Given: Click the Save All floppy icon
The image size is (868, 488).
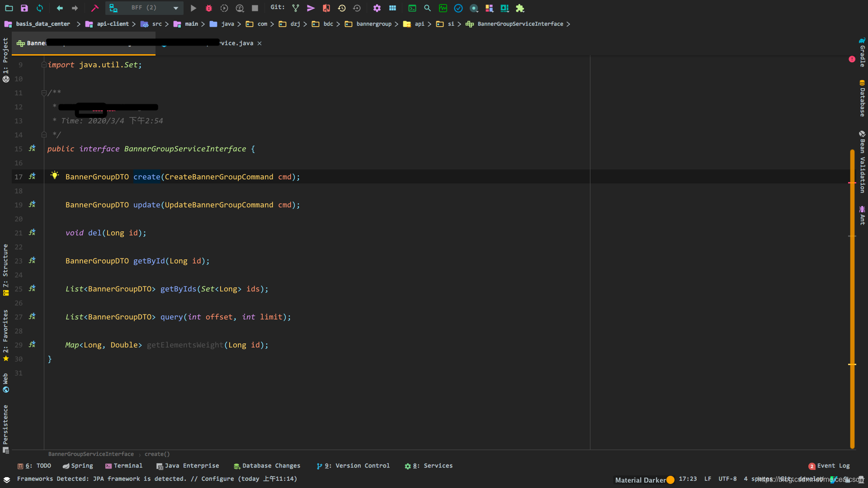Looking at the screenshot, I should [24, 8].
